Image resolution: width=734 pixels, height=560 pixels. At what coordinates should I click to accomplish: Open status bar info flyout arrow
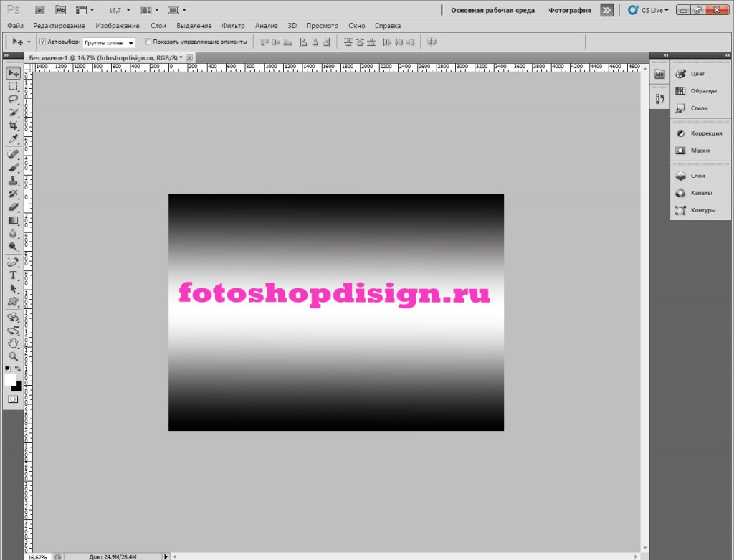(166, 556)
